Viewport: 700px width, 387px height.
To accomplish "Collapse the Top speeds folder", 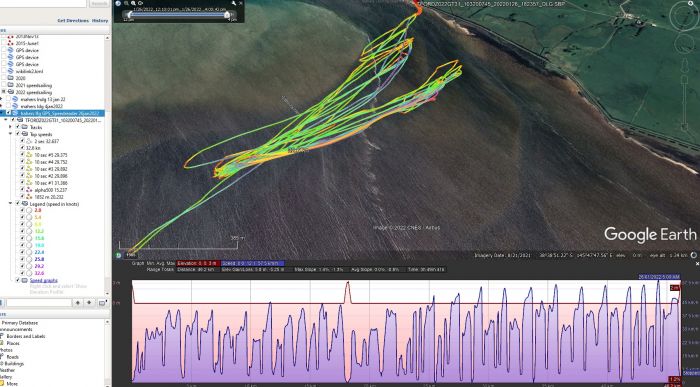I will click(x=11, y=134).
